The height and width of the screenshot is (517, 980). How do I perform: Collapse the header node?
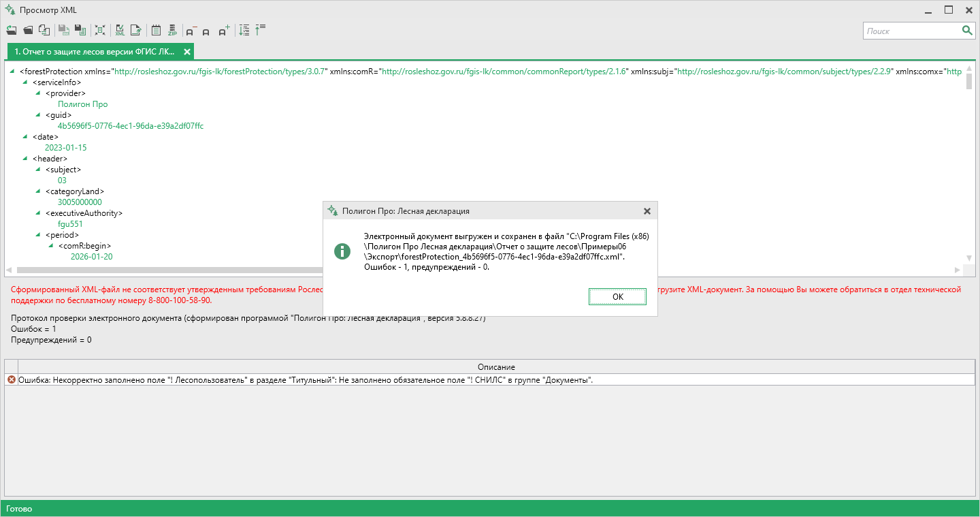point(25,158)
